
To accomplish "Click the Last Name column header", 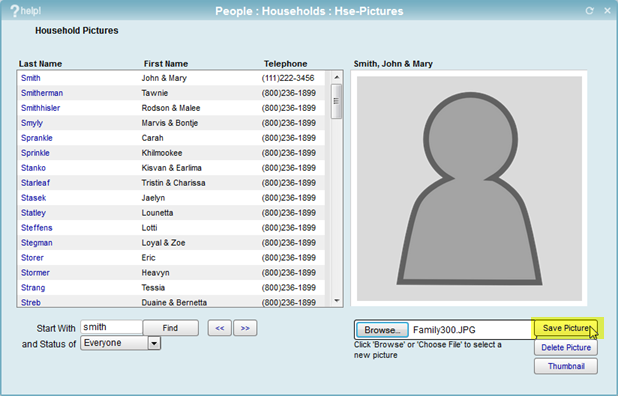I will pos(40,64).
